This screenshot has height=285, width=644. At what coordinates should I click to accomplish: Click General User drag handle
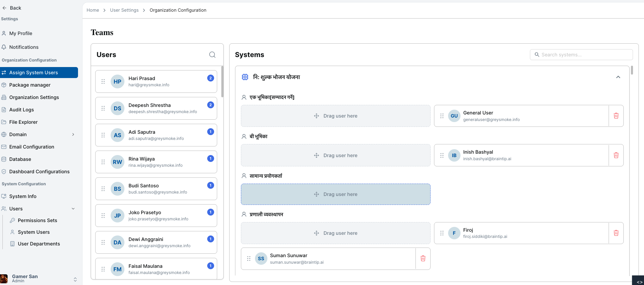(x=442, y=116)
